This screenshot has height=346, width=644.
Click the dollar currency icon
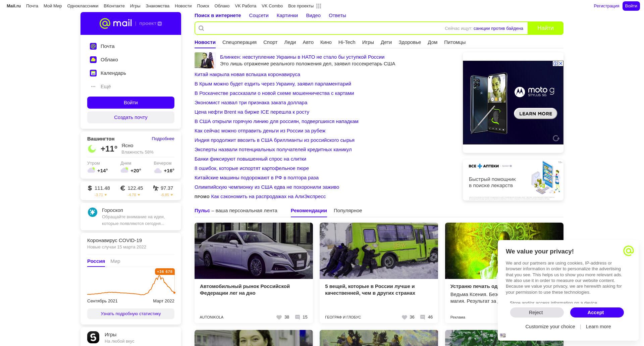point(90,188)
